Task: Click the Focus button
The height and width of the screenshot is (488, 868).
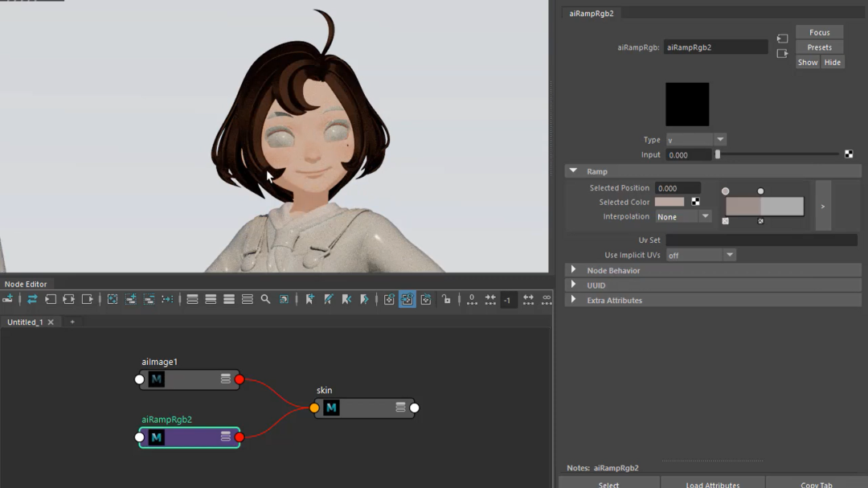Action: coord(819,32)
